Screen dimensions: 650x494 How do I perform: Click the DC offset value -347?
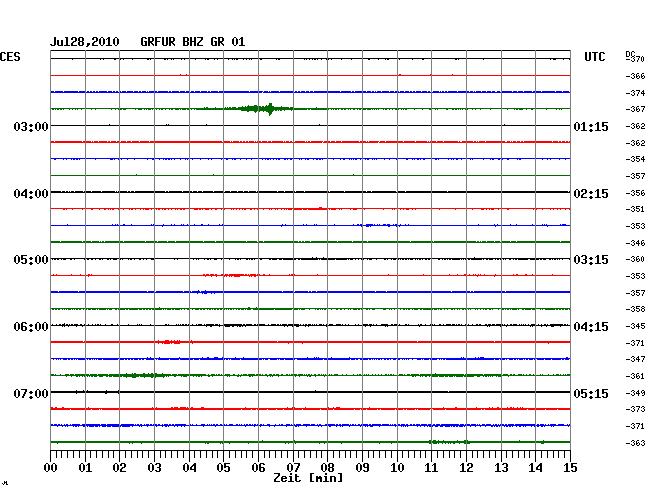click(x=635, y=359)
